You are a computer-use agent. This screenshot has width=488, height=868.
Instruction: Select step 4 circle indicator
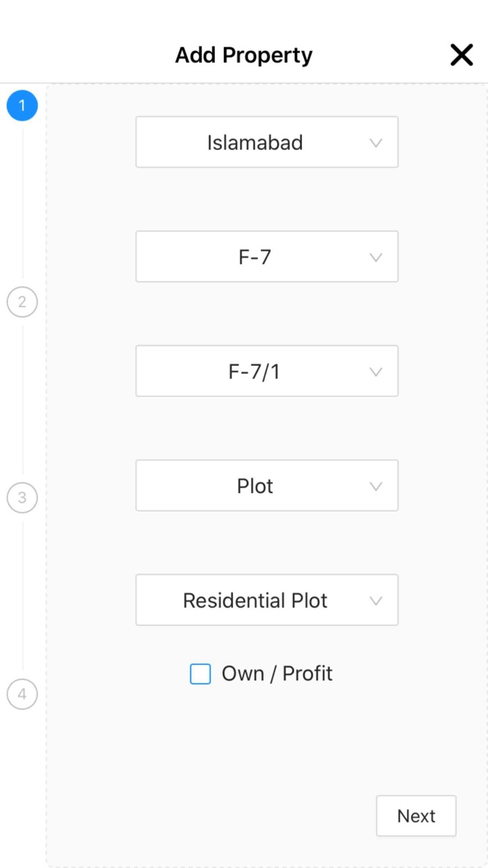point(22,694)
